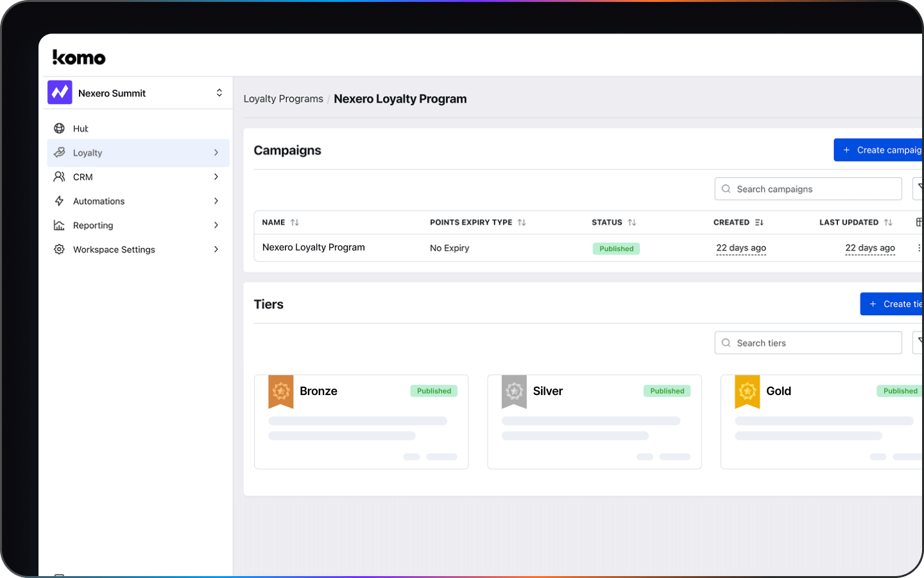The width and height of the screenshot is (924, 578).
Task: Click the Nexero Summit workspace logo icon
Action: 60,92
